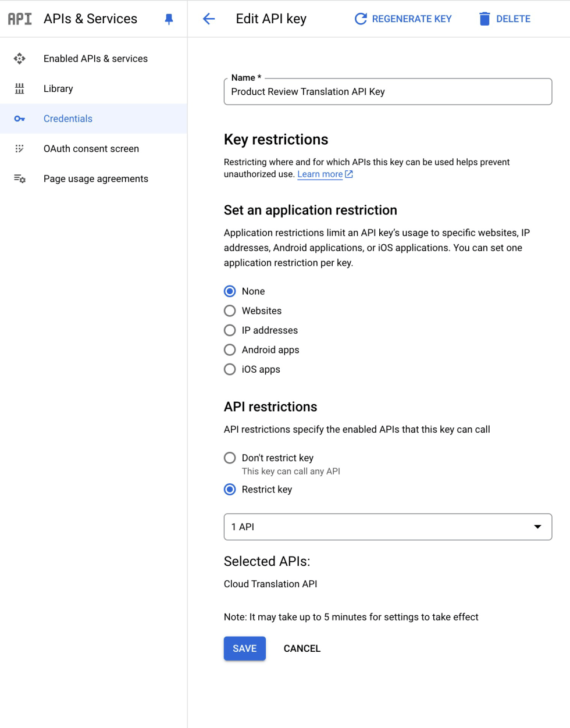Click the Library icon in sidebar
Image resolution: width=570 pixels, height=728 pixels.
click(x=20, y=88)
